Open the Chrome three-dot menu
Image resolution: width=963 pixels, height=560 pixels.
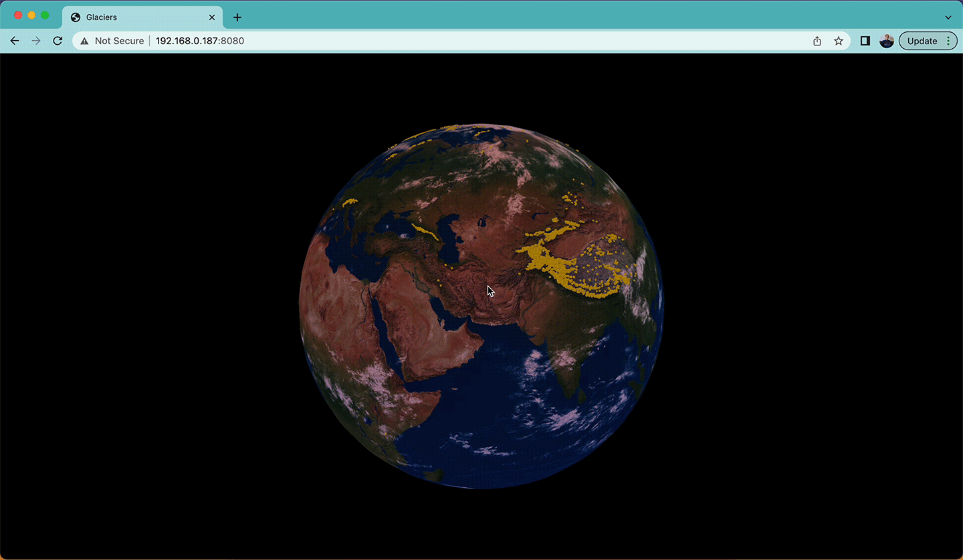[x=948, y=41]
